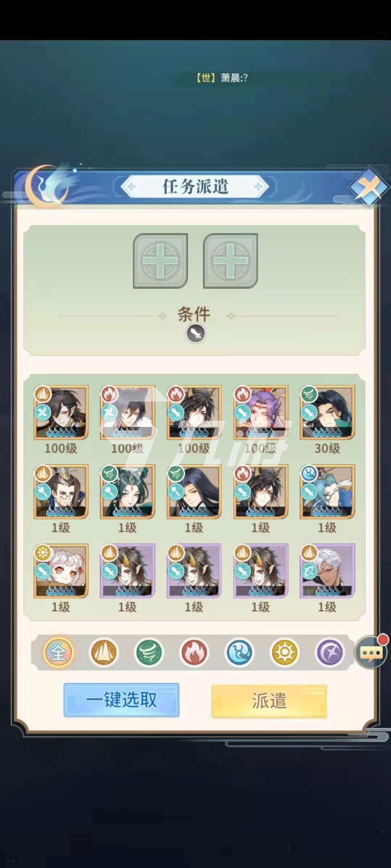
Task: Filter heroes by water wave element
Action: [x=239, y=652]
